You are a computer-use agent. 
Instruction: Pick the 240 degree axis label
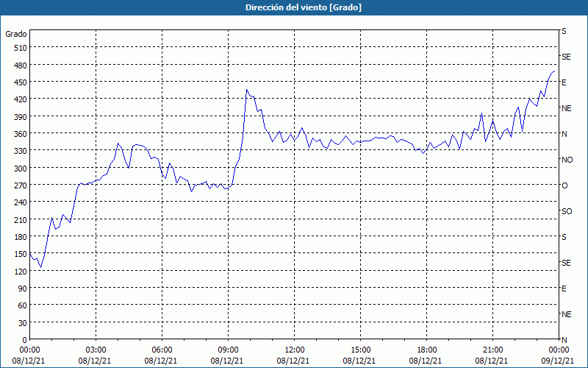coord(21,203)
